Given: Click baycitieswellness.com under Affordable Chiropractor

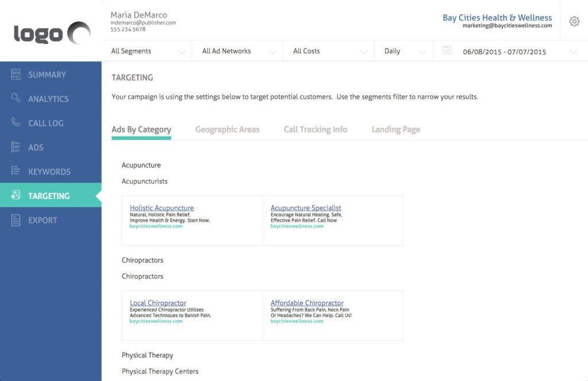Looking at the screenshot, I should click(297, 321).
